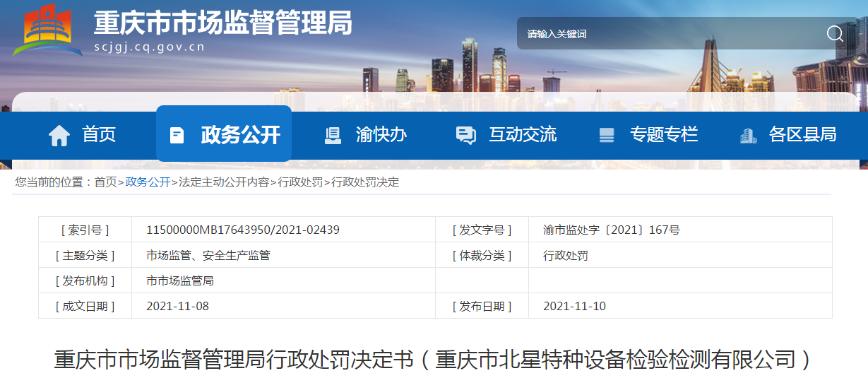The height and width of the screenshot is (378, 868).
Task: Select the publish date 2021-11-10
Action: pos(574,306)
